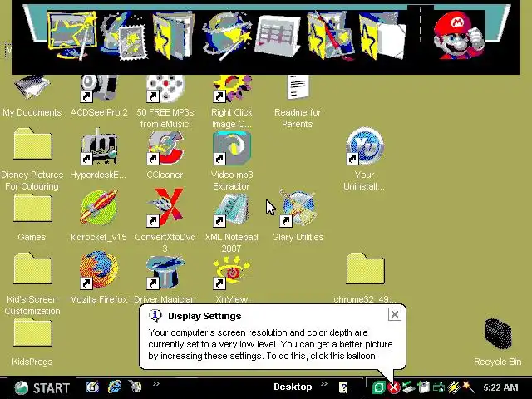Viewport: 532px width, 399px height.
Task: Close the Display Settings balloon
Action: click(395, 314)
